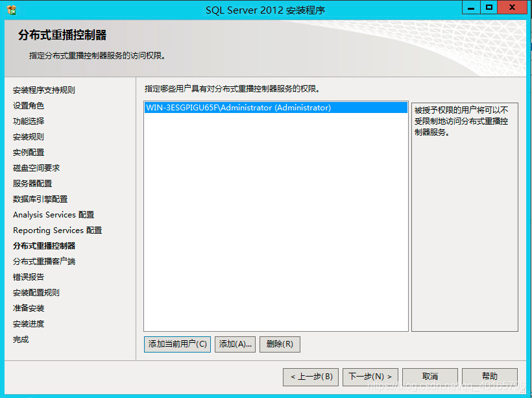Select 分布式重播控制器 step in sidebar
The width and height of the screenshot is (532, 398).
(x=44, y=246)
